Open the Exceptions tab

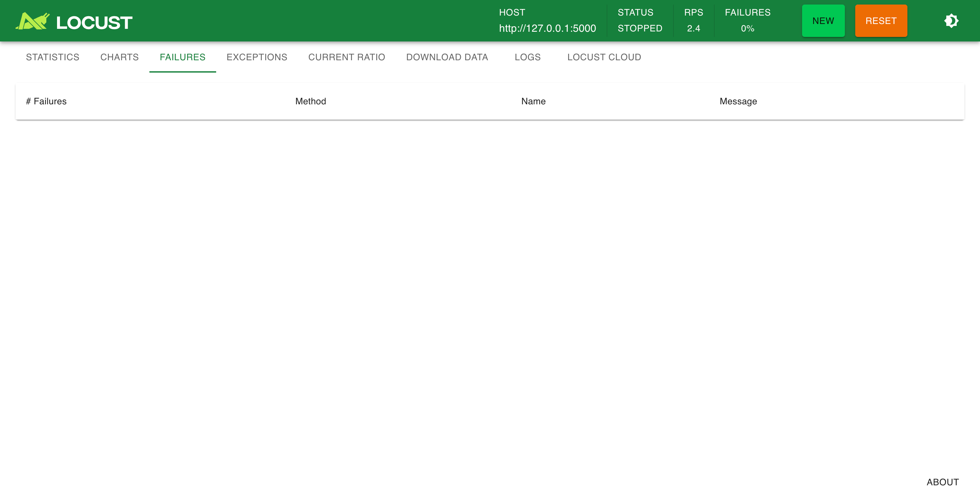(x=257, y=57)
